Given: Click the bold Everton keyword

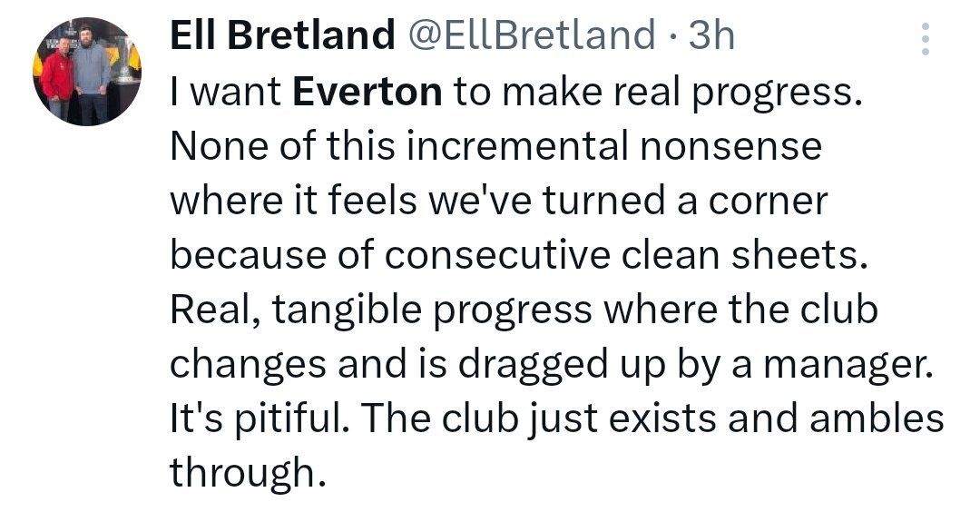Looking at the screenshot, I should coord(367,92).
